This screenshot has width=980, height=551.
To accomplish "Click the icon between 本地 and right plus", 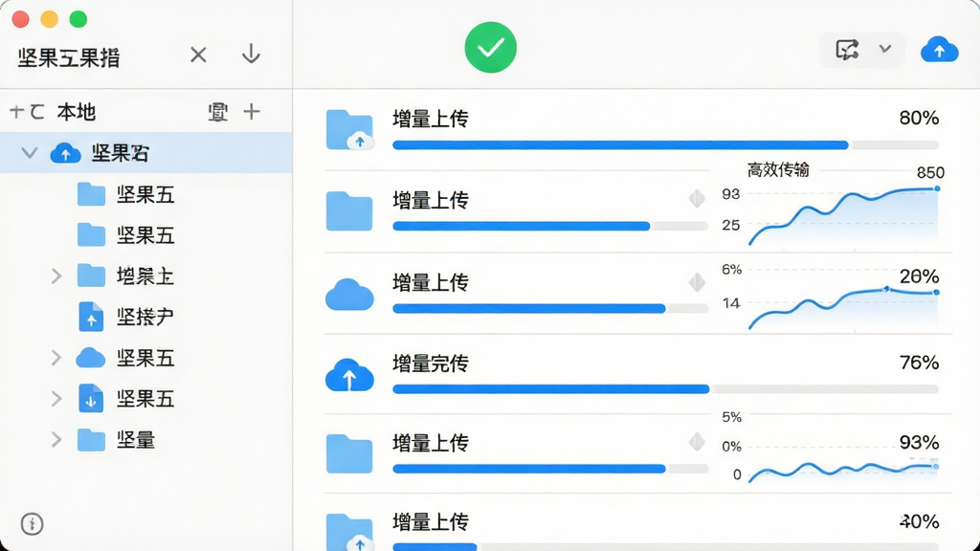I will 217,112.
